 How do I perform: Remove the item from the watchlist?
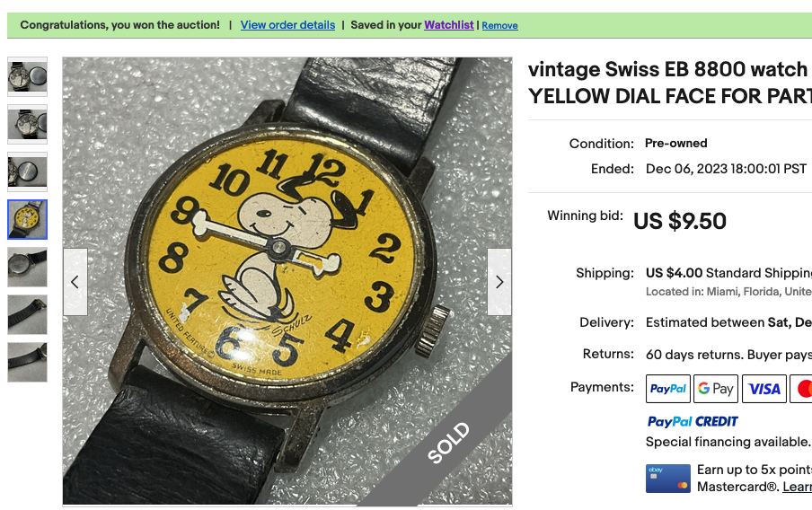[499, 25]
